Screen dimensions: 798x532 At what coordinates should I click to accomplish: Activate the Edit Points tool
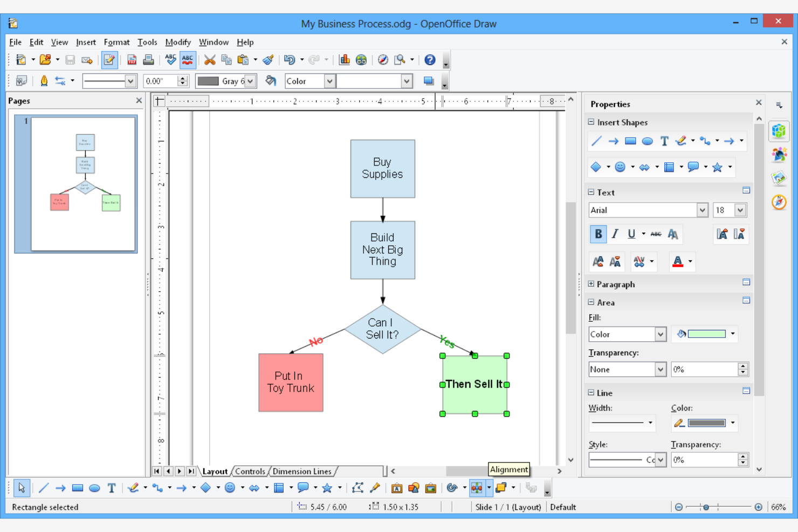pyautogui.click(x=357, y=488)
